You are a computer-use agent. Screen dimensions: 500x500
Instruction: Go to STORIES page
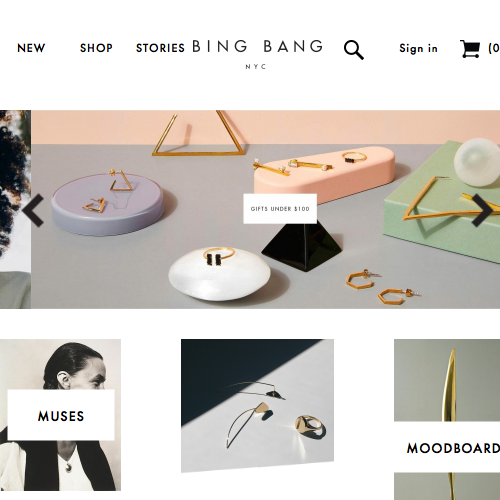(160, 48)
